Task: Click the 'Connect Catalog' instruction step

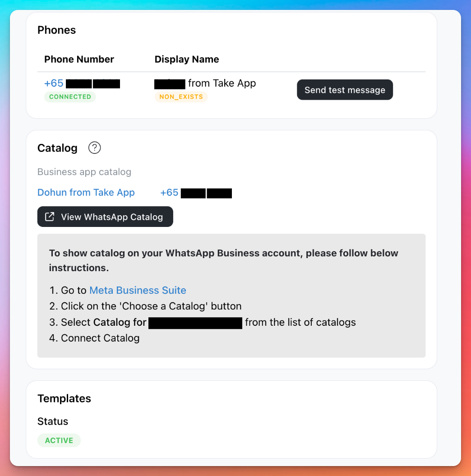Action: click(94, 338)
